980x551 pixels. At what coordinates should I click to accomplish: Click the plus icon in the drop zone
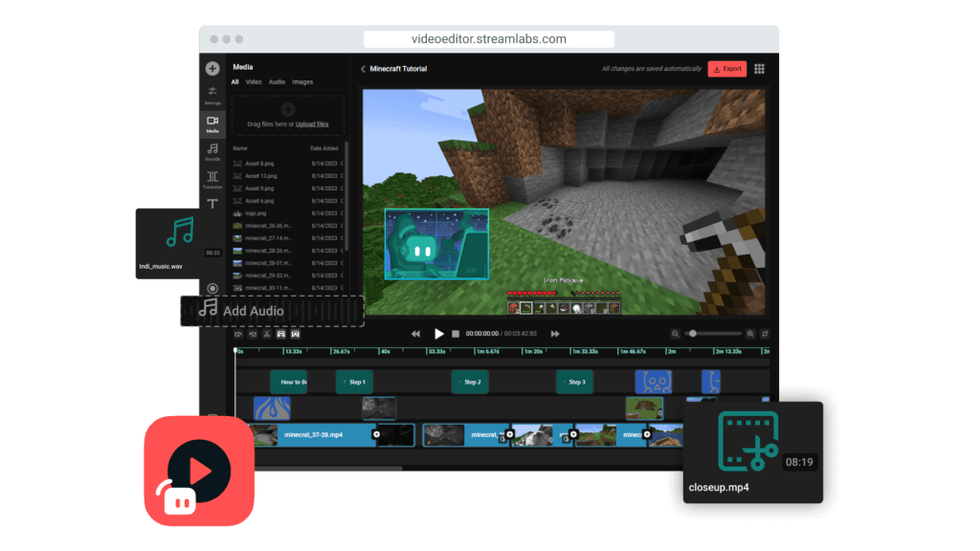tap(287, 110)
